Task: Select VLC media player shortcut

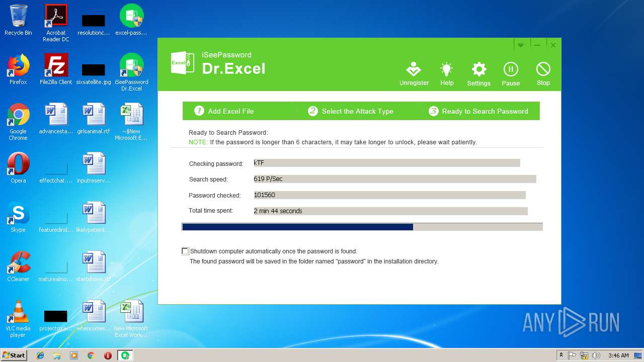Action: point(18,319)
